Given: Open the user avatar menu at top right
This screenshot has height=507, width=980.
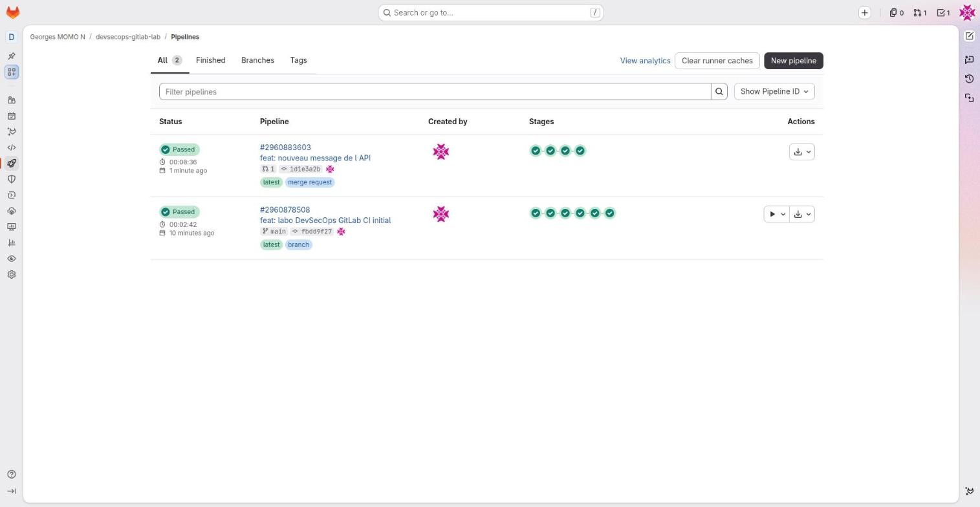Looking at the screenshot, I should 967,12.
